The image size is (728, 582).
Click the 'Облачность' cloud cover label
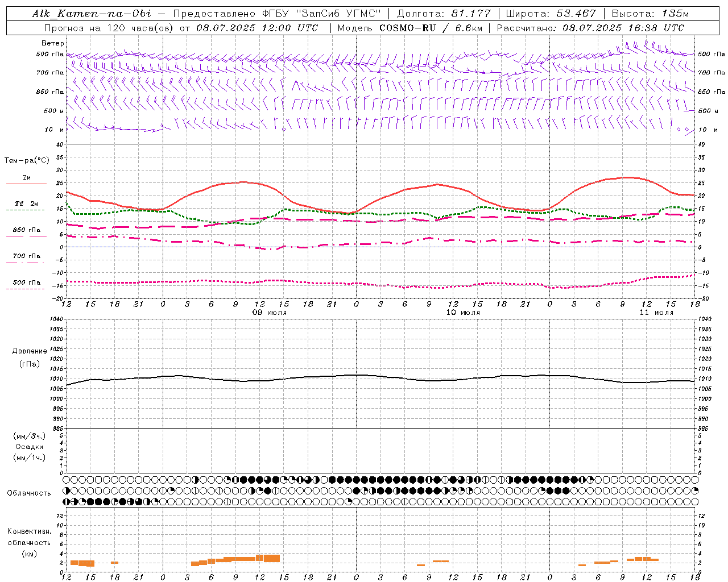click(x=29, y=493)
